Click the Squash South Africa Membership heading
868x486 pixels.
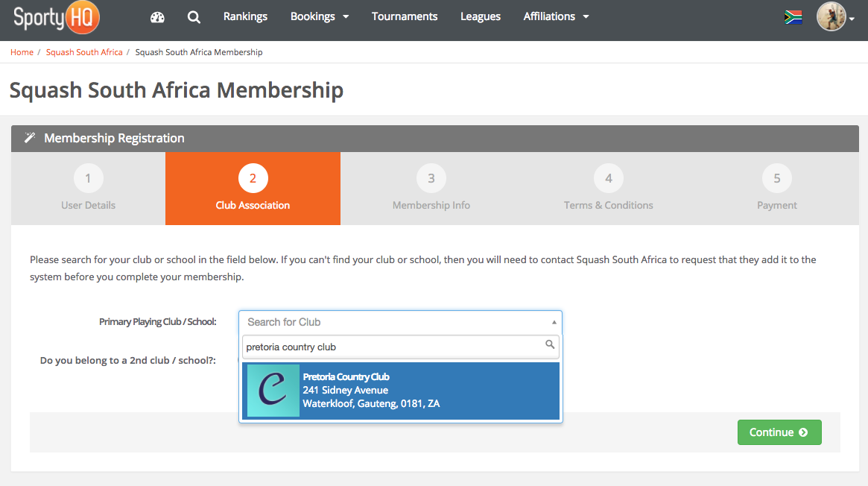pos(177,90)
